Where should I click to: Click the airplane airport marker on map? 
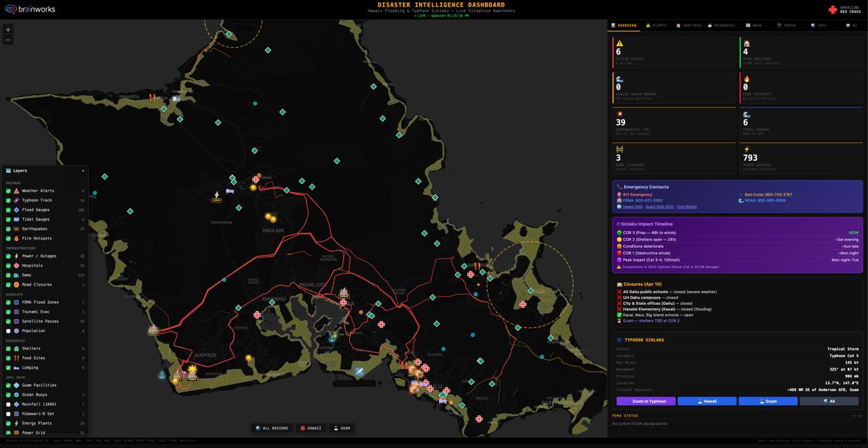click(359, 371)
